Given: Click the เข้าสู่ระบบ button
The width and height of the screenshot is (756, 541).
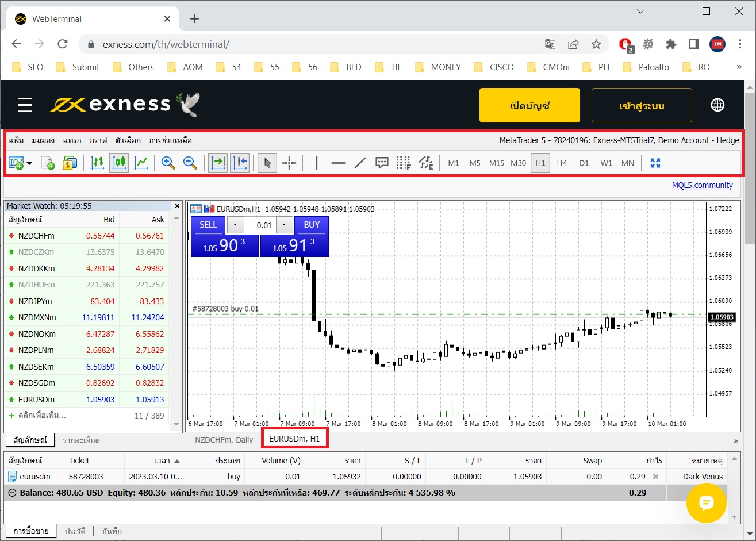Looking at the screenshot, I should [x=642, y=105].
